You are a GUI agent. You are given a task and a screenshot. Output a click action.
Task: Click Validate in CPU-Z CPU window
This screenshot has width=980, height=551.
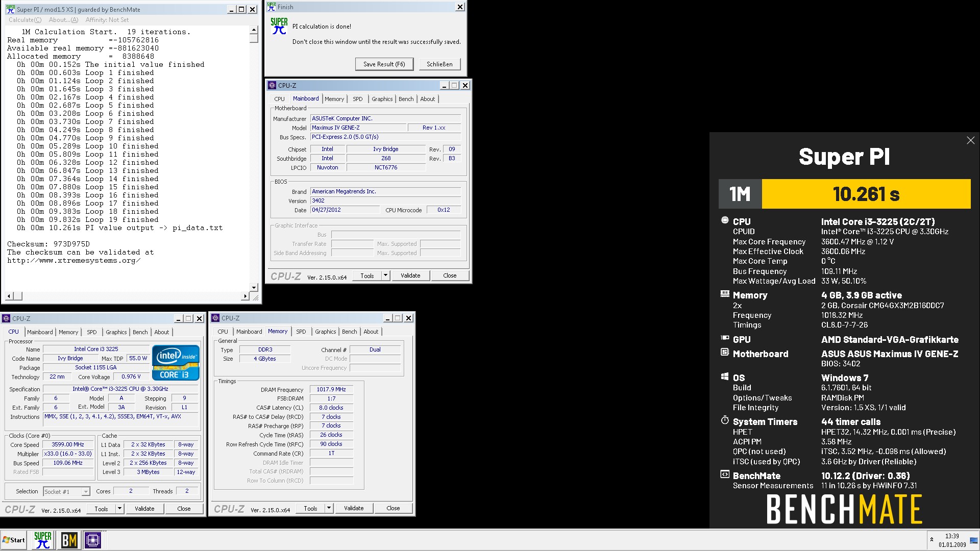pyautogui.click(x=144, y=509)
